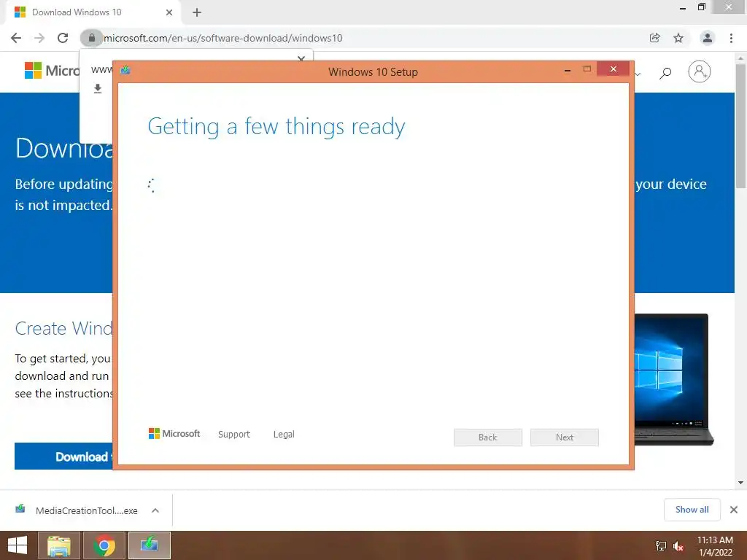Image resolution: width=747 pixels, height=560 pixels.
Task: Click the browser Forward arrow
Action: (x=39, y=38)
